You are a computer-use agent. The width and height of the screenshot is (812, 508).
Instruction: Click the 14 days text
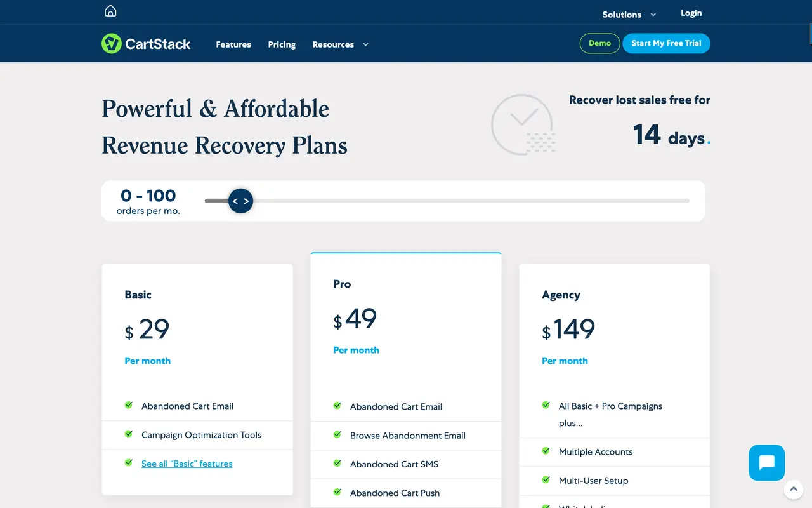tap(671, 135)
